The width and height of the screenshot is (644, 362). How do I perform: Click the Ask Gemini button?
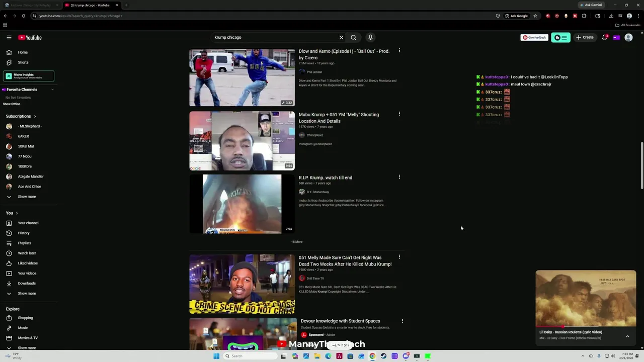591,5
